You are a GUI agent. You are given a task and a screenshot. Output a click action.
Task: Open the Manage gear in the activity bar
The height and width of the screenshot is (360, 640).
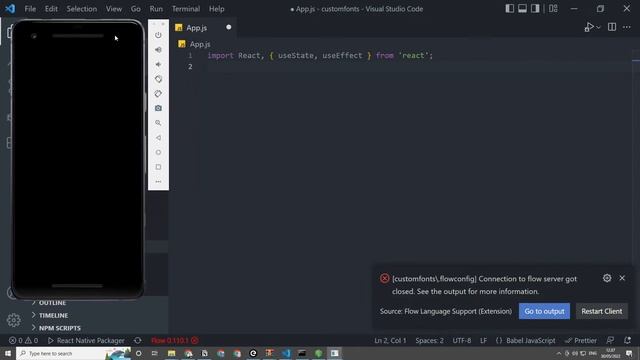[13, 320]
